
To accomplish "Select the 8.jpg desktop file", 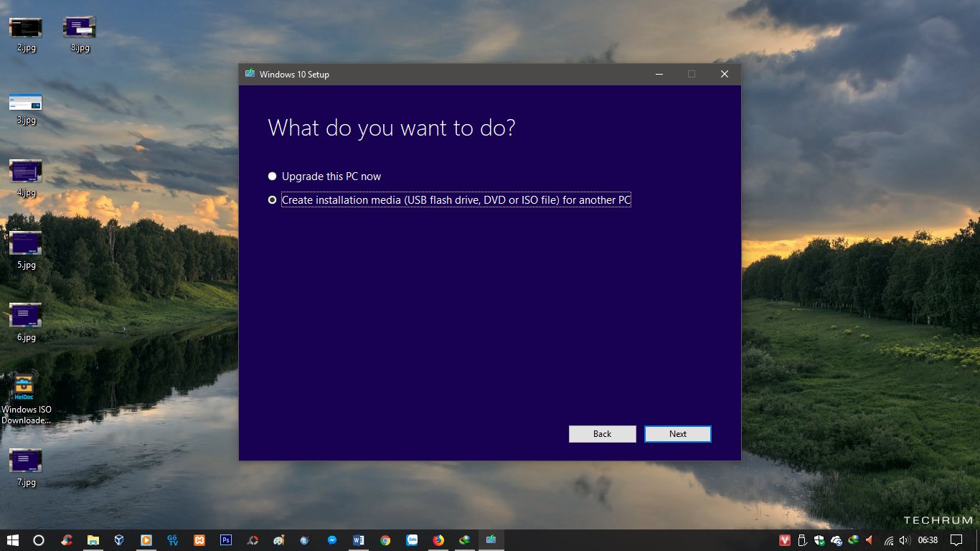I will coord(80,34).
